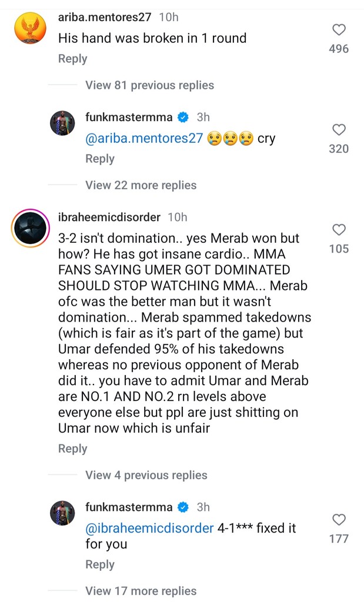Viewport: 364px width, 602px height.
Task: Like ariba.mentores27's comment with the heart
Action: point(339,29)
